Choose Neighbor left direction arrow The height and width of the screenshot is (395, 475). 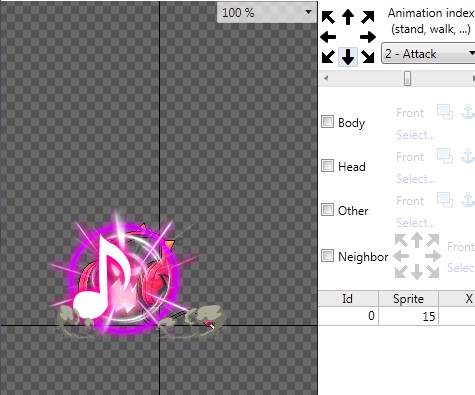pos(400,256)
